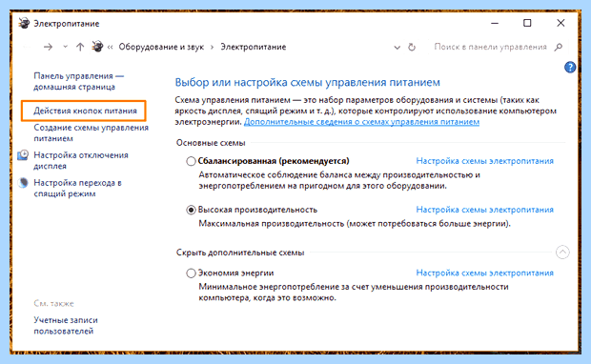Open Учетные записи пользователей

66,326
